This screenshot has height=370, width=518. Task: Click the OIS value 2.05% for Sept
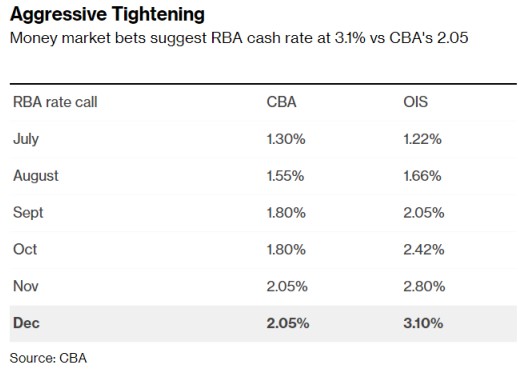[x=424, y=213]
